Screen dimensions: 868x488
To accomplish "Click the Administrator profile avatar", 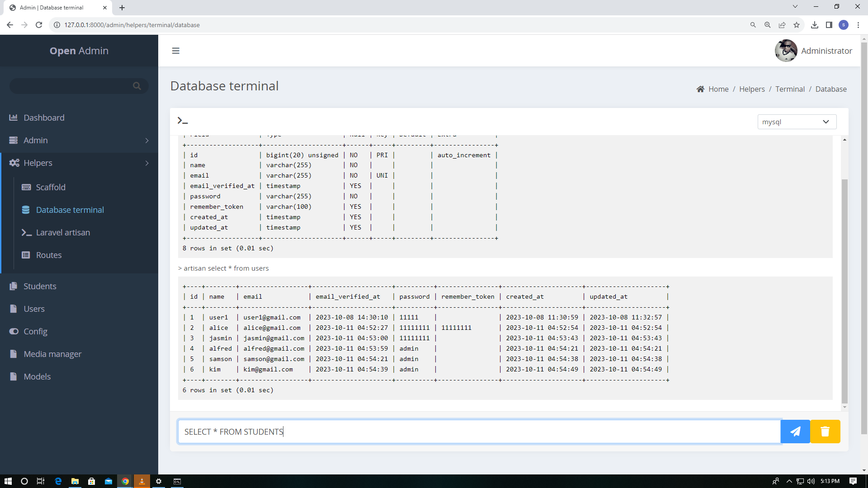I will coord(786,51).
